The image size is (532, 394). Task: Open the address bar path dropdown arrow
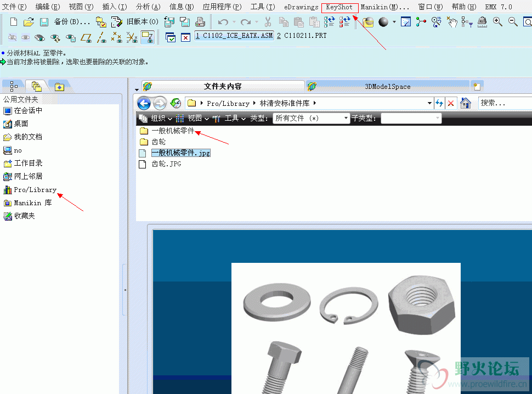click(x=429, y=103)
